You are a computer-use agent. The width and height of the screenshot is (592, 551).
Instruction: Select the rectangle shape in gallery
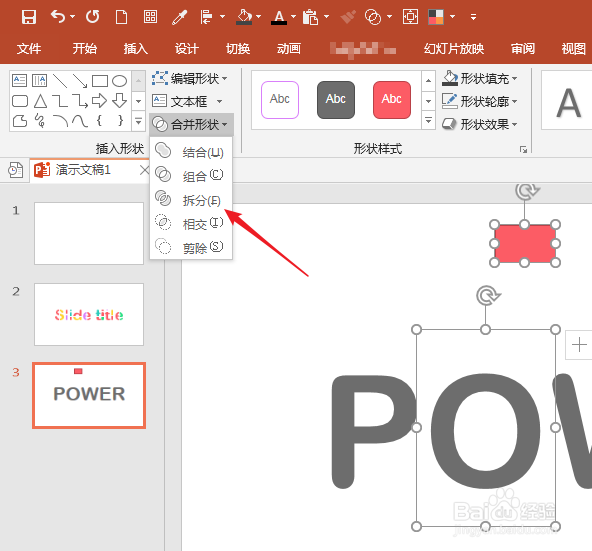click(x=100, y=81)
